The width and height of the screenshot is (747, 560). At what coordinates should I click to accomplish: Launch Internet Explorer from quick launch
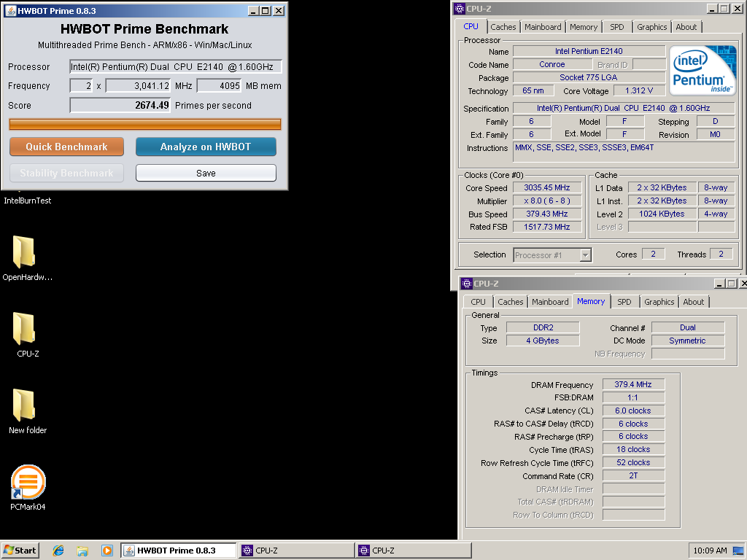(58, 551)
